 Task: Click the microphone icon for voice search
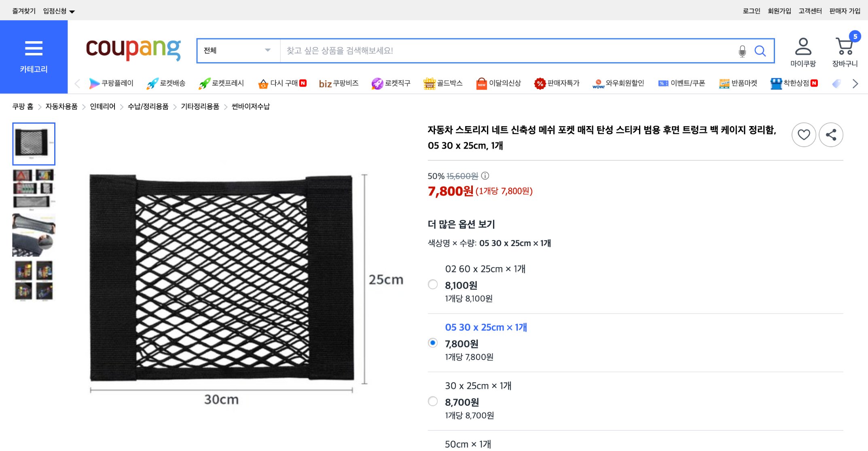coord(742,51)
